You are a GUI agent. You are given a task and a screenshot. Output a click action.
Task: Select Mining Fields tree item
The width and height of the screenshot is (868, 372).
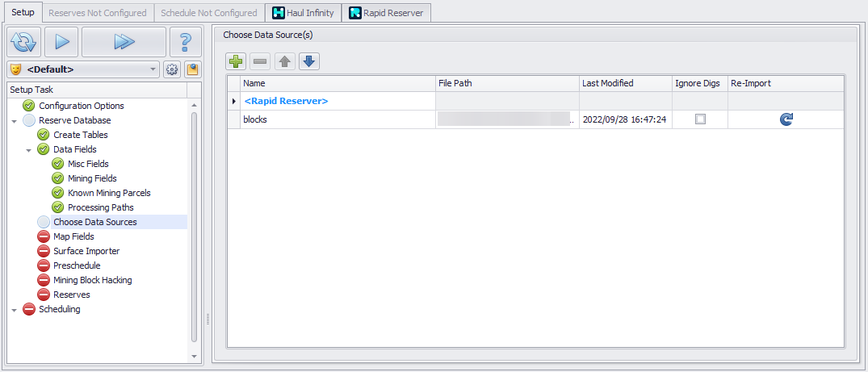pos(92,178)
